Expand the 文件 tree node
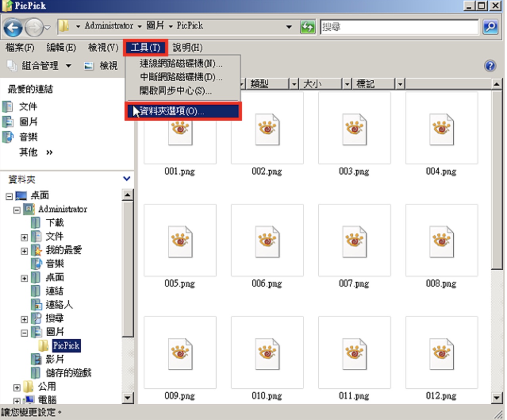507x420 pixels. coord(24,237)
